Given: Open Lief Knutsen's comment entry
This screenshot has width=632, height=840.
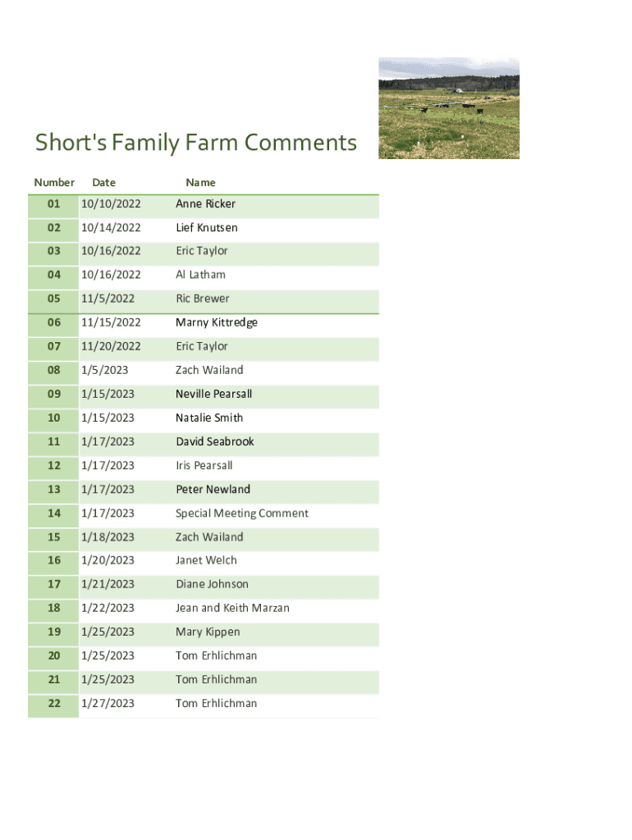Looking at the screenshot, I should [206, 227].
